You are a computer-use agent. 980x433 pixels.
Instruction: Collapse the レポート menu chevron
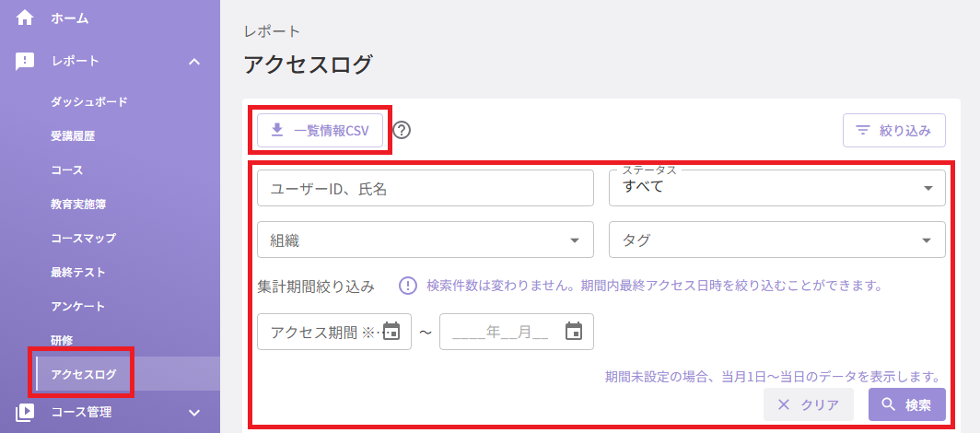[x=194, y=61]
